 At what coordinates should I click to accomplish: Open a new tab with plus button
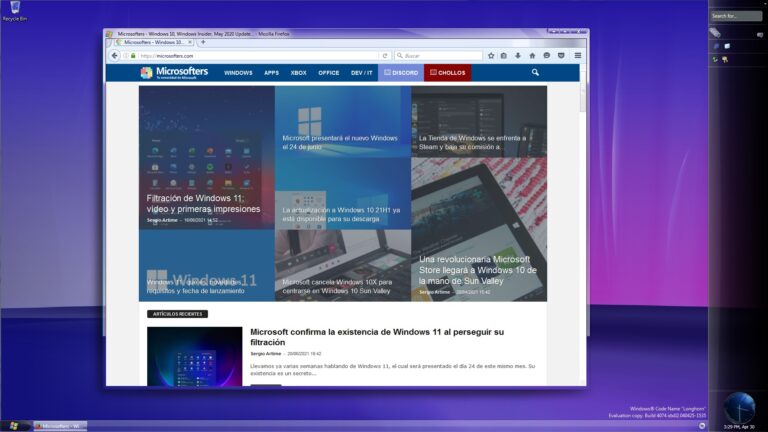203,43
